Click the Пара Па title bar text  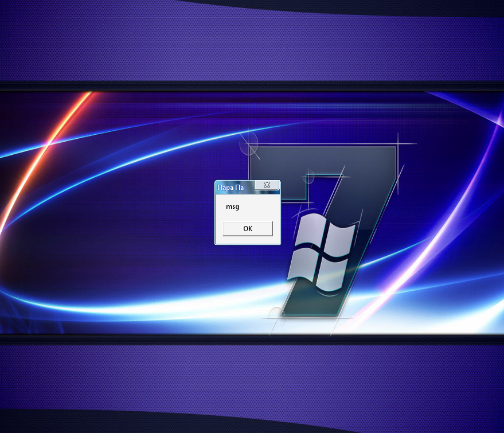[x=230, y=188]
